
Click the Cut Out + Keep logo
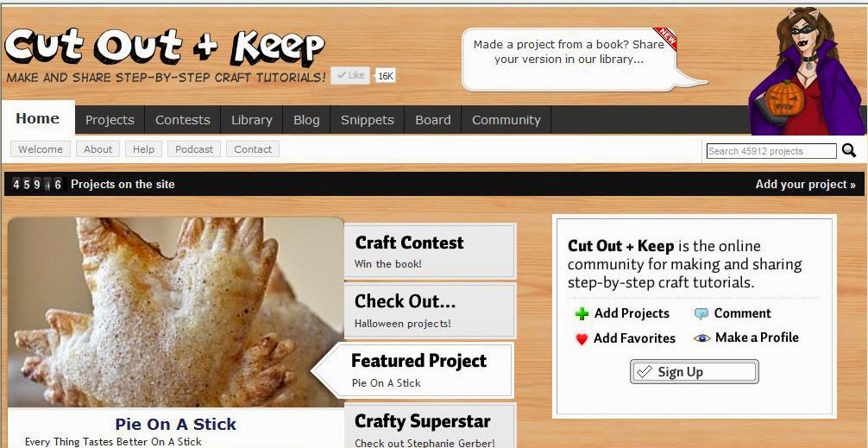[x=165, y=47]
